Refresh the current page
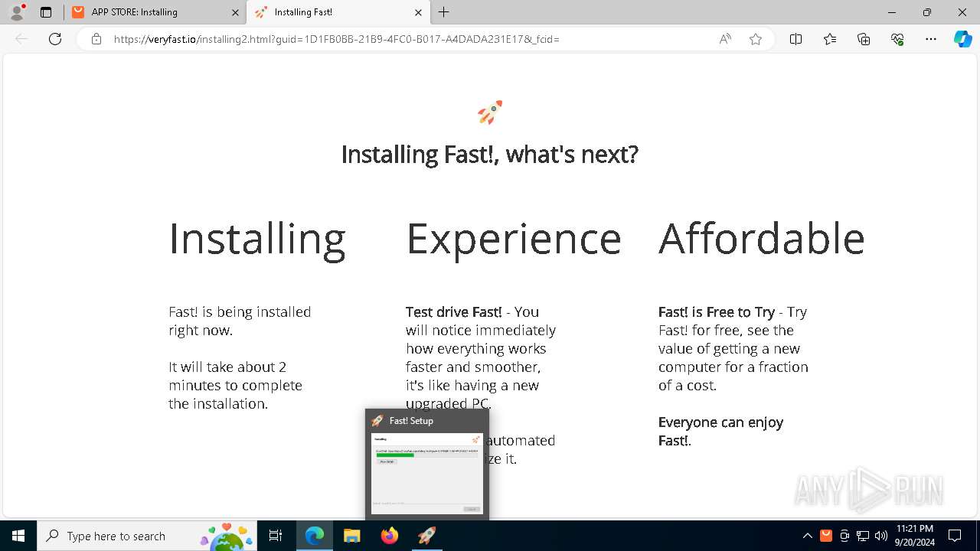 55,39
